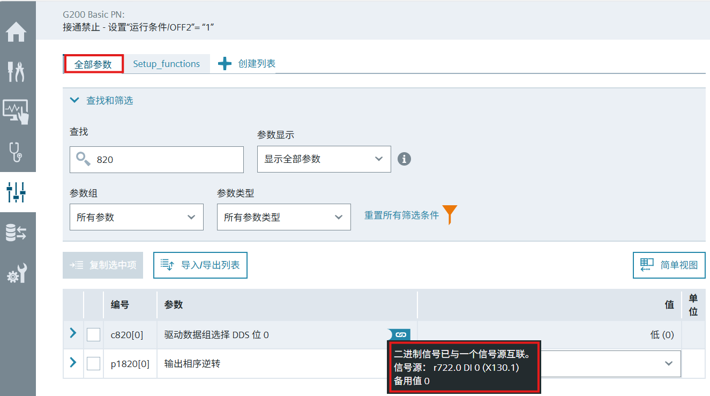Click the orange filter funnel icon
The height and width of the screenshot is (396, 710).
coord(450,214)
